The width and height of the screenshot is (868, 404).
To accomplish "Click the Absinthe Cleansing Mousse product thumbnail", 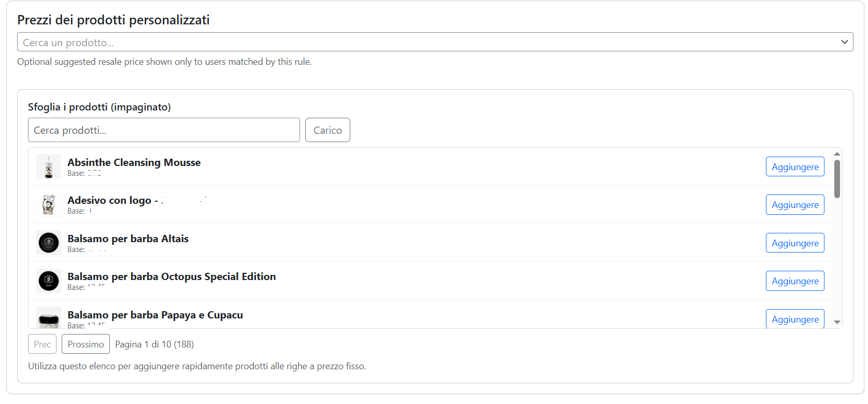I will (x=49, y=167).
